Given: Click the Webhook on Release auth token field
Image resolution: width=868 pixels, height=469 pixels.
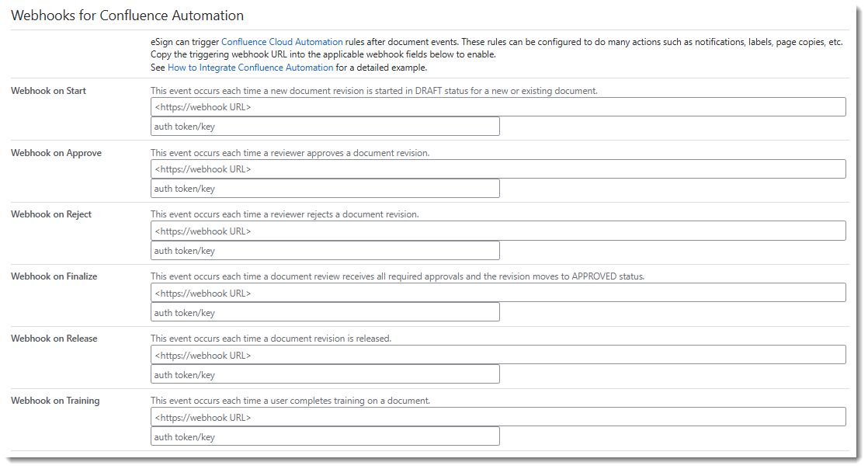Looking at the screenshot, I should click(325, 375).
